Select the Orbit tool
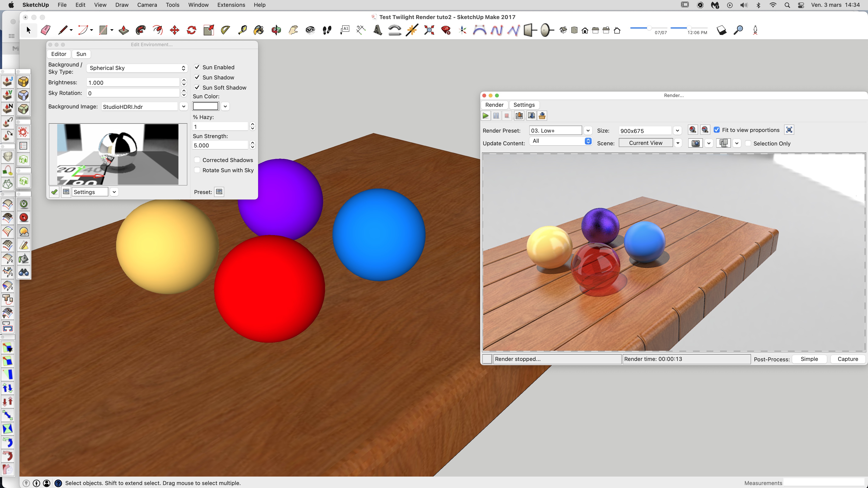Screen dimensions: 868x488 [276, 30]
